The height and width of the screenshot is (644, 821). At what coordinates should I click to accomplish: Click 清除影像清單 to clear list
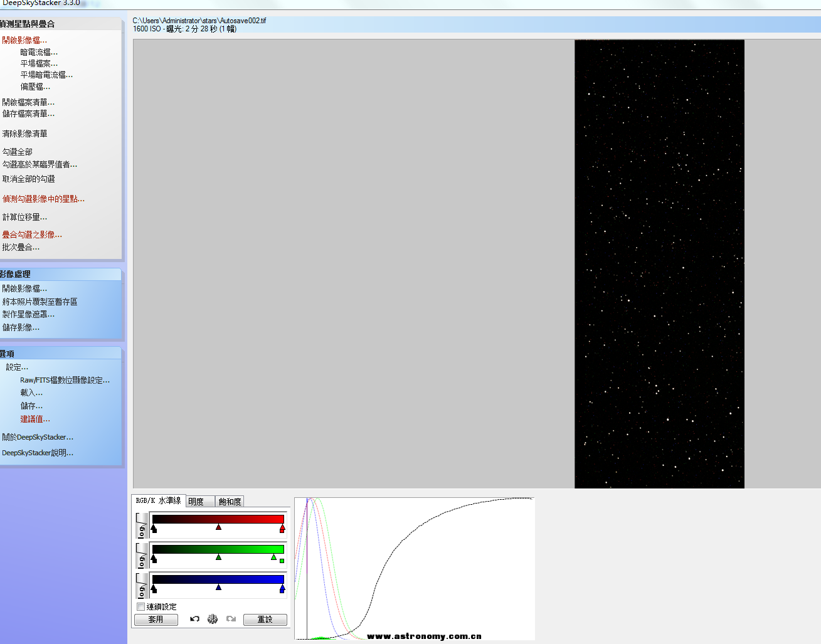tap(24, 134)
